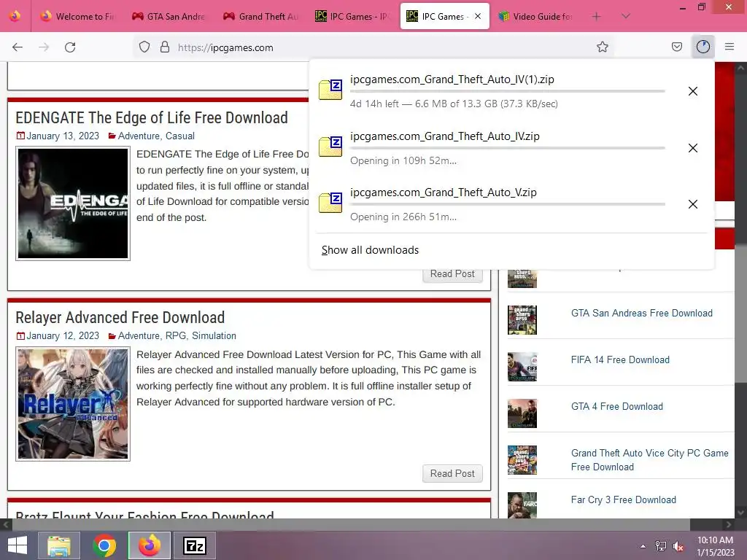
Task: Click the site padlock icon
Action: click(x=165, y=47)
